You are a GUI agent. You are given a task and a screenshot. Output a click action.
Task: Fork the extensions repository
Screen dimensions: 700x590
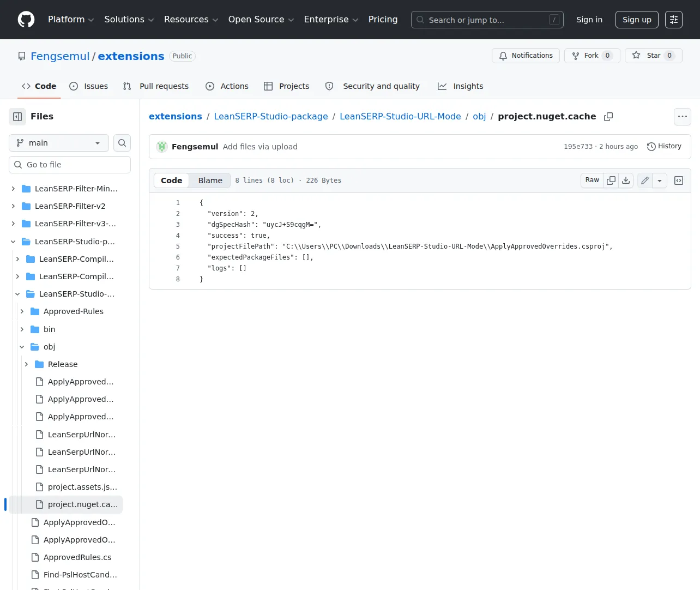point(592,56)
